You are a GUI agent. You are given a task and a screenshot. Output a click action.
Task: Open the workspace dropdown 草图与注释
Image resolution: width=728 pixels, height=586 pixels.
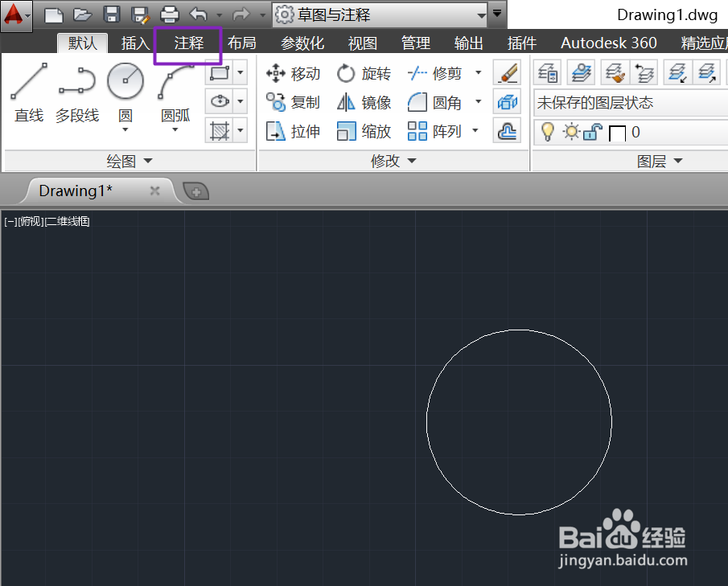coord(380,14)
